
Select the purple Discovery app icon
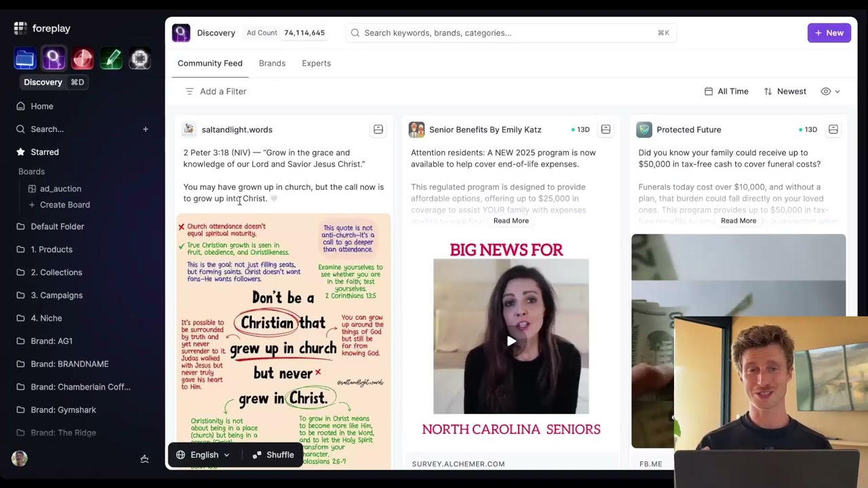[x=54, y=59]
